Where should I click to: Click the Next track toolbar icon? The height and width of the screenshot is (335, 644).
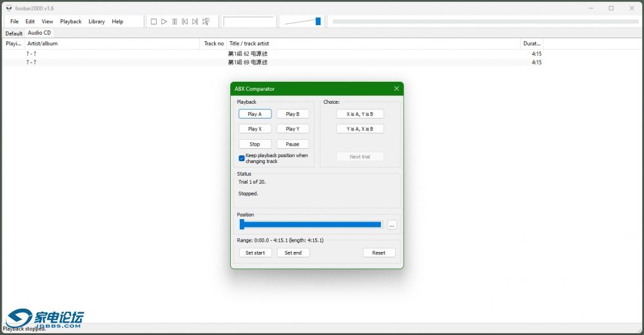pyautogui.click(x=195, y=21)
